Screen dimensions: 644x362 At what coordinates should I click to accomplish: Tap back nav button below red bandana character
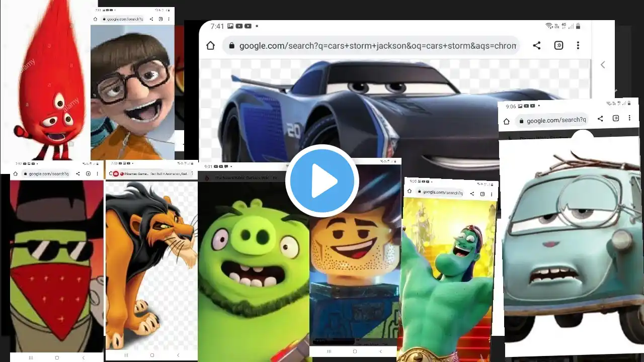[x=84, y=357]
